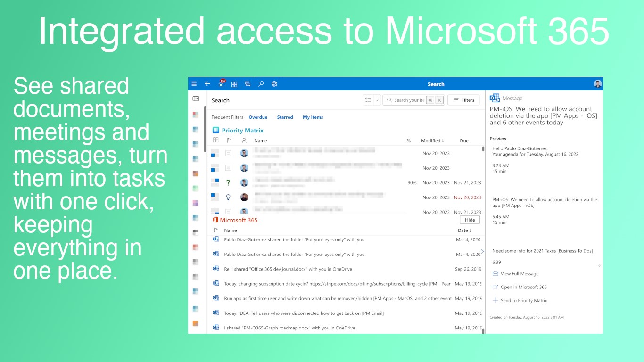Click the red Nov 20, 2023 due date
Screen dimensions: 644x362
(x=468, y=197)
